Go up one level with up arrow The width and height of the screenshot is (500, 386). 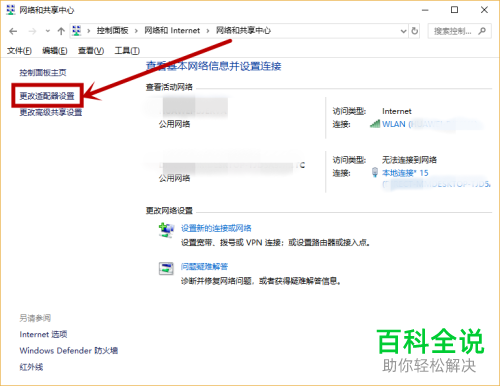click(61, 31)
